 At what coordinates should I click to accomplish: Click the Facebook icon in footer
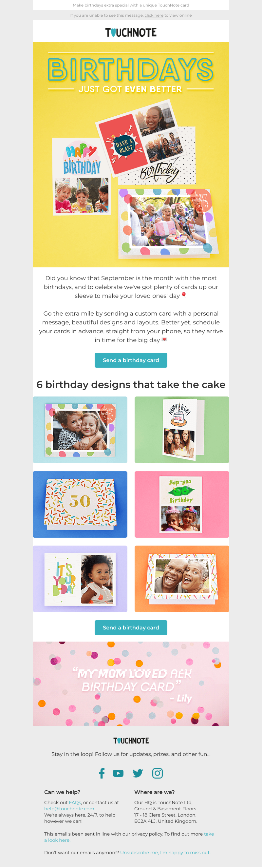point(102,773)
